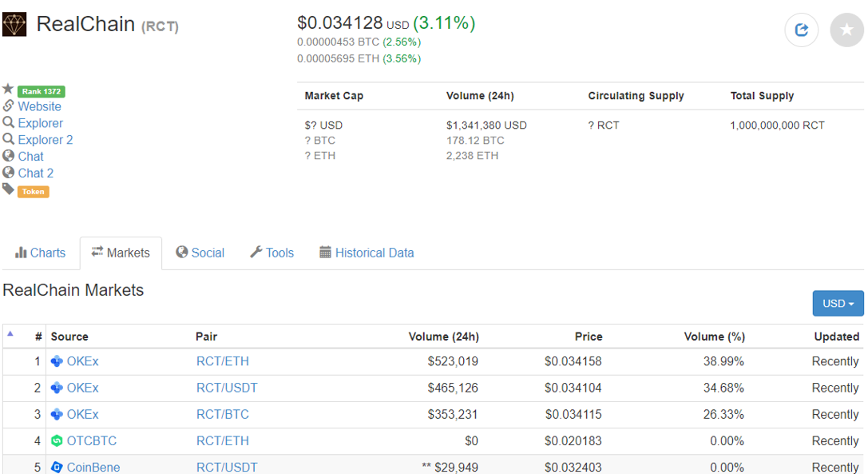868x474 pixels.
Task: Click the Rank 1372 badge
Action: point(42,91)
